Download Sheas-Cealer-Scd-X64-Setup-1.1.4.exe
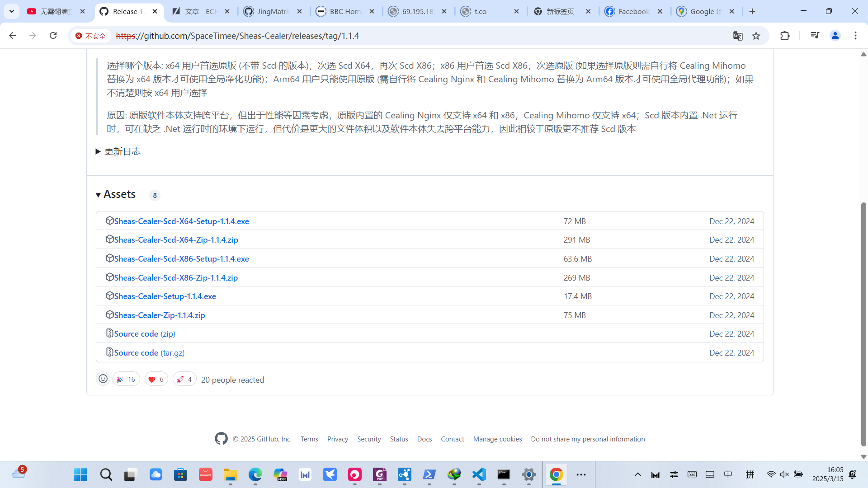The height and width of the screenshot is (488, 868). click(181, 221)
